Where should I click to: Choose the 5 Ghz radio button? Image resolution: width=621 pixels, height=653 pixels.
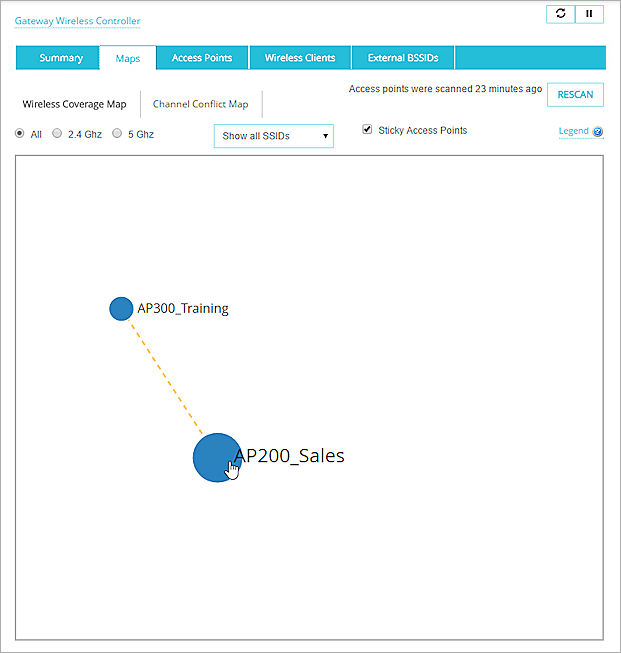[117, 133]
